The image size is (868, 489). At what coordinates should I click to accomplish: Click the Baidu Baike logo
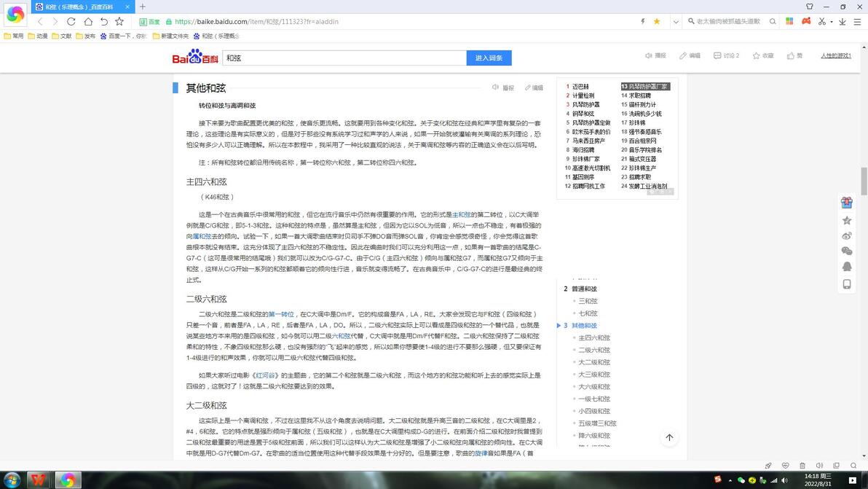point(195,57)
